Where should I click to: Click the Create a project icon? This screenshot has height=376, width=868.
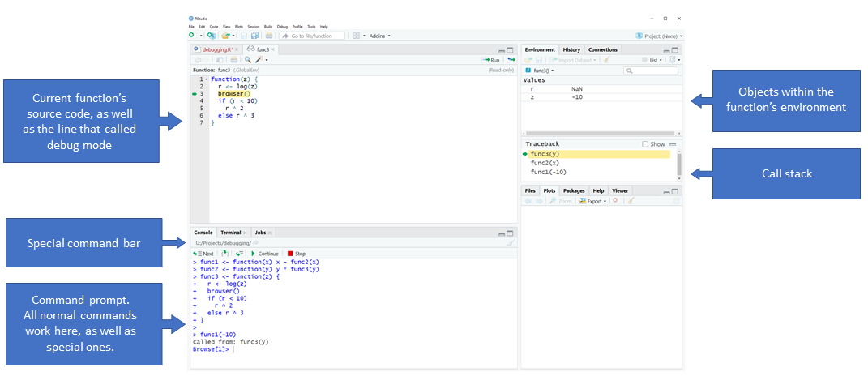pos(212,36)
